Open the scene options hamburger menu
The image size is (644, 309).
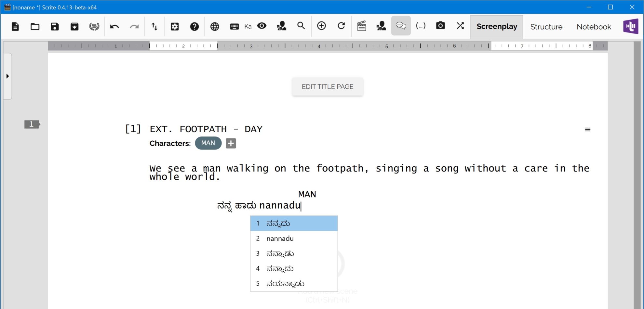[587, 129]
